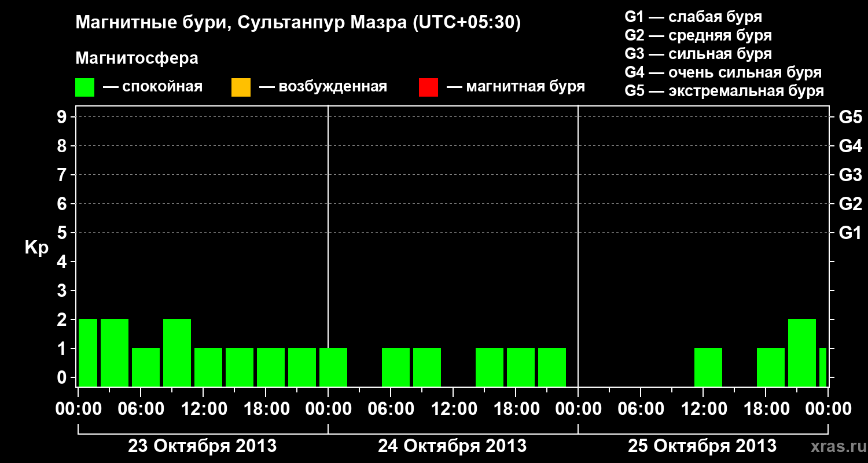The image size is (868, 463).
Task: Click the G4 label on right axis
Action: [850, 146]
